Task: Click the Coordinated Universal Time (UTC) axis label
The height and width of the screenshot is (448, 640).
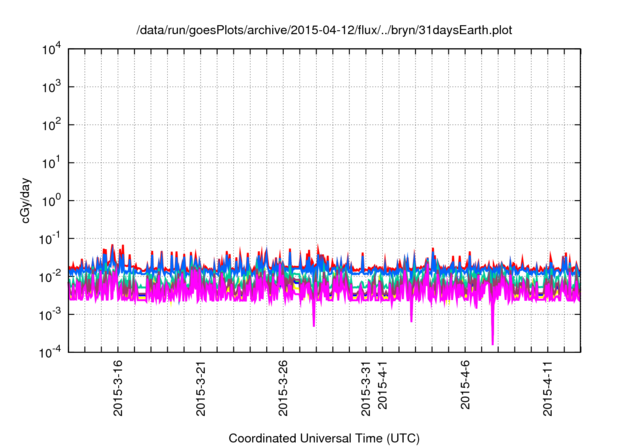Action: [x=324, y=438]
